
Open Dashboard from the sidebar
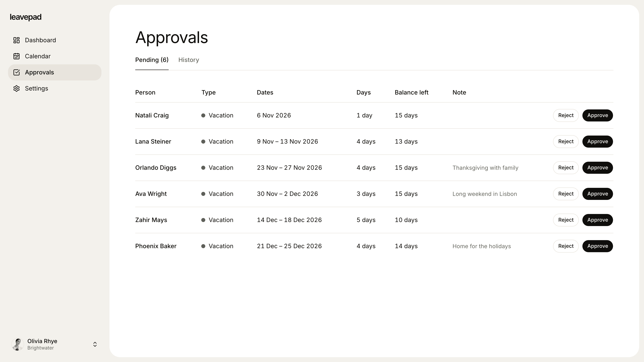coord(55,40)
